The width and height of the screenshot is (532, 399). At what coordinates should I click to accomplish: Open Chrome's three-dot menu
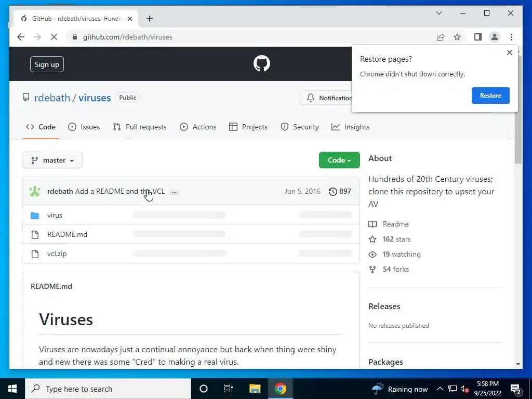point(511,37)
